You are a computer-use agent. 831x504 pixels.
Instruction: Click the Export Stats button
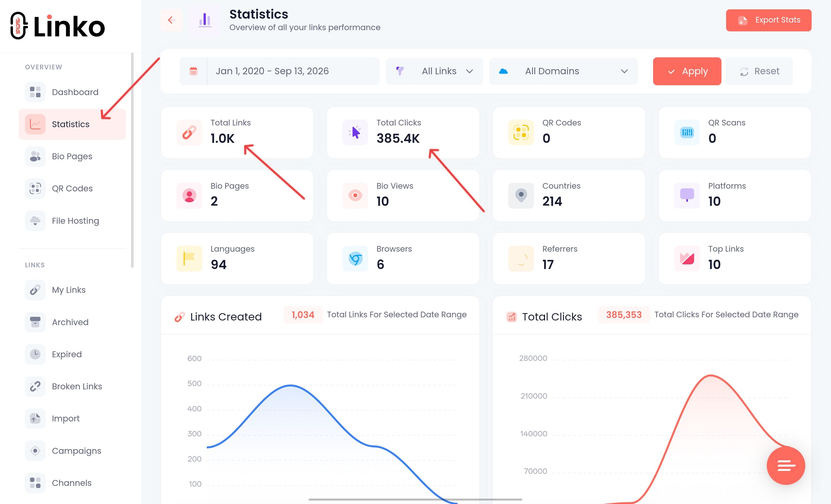[x=769, y=20]
